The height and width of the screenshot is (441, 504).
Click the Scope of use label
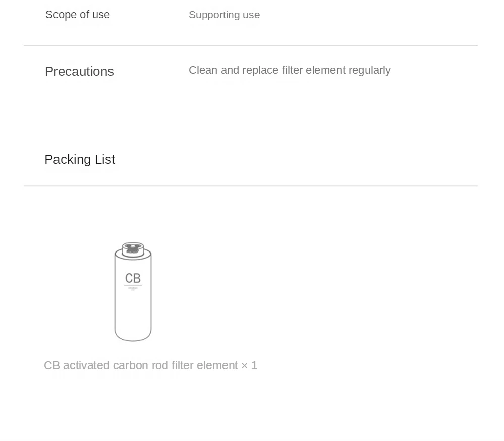[78, 15]
